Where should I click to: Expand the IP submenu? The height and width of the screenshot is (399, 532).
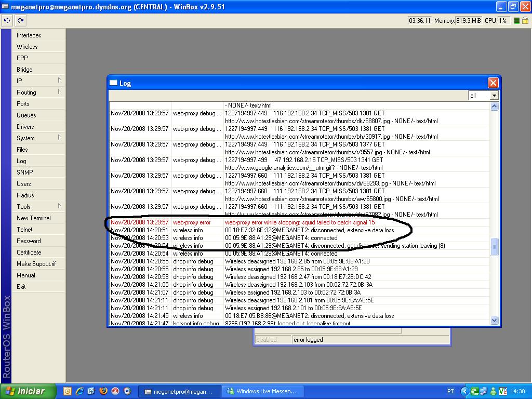tap(38, 81)
